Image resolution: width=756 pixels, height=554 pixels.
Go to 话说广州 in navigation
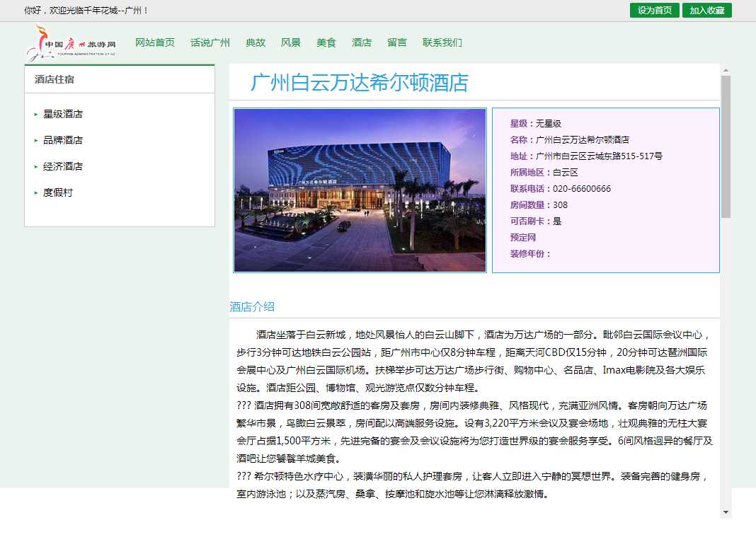(x=210, y=42)
